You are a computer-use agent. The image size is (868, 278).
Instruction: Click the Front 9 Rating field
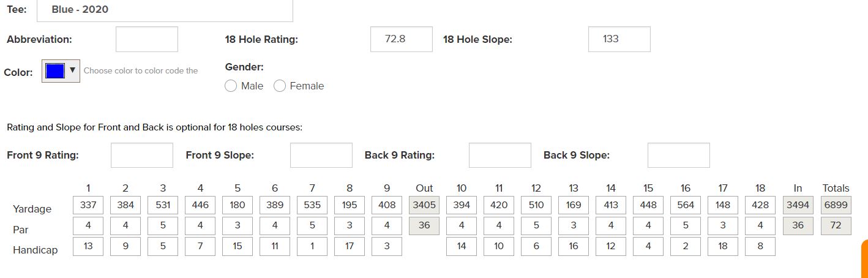click(142, 155)
